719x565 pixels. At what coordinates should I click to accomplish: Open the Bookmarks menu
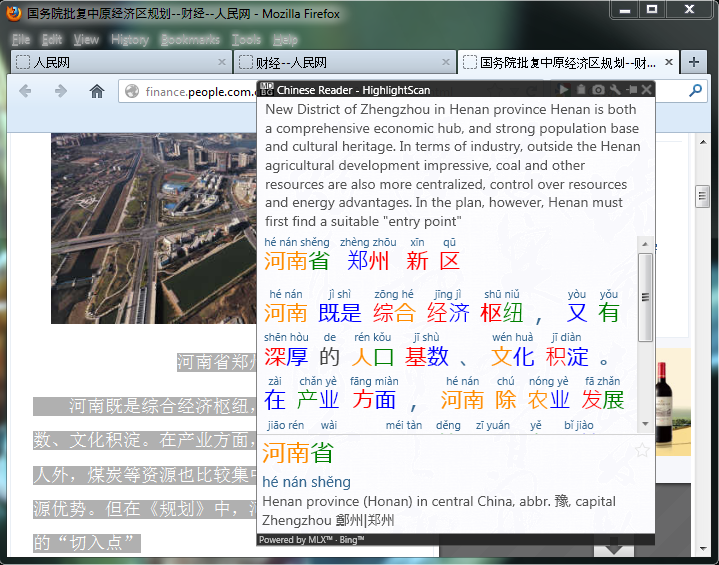click(x=190, y=40)
